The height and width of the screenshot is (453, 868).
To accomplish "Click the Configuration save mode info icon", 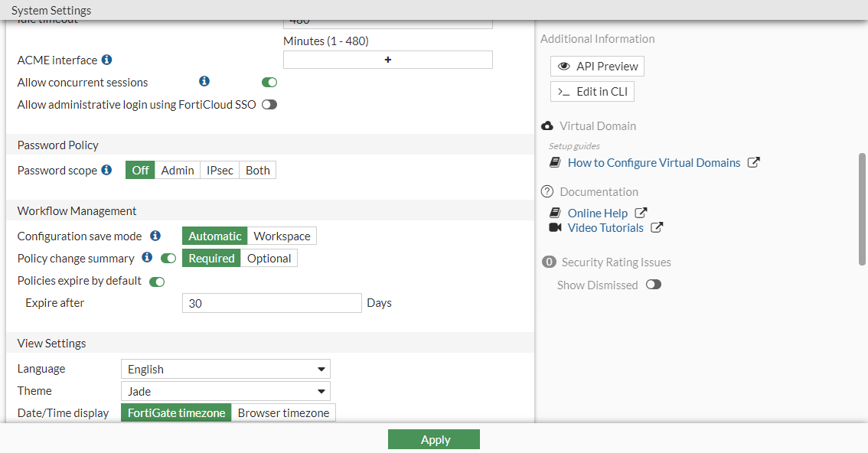I will tap(155, 236).
